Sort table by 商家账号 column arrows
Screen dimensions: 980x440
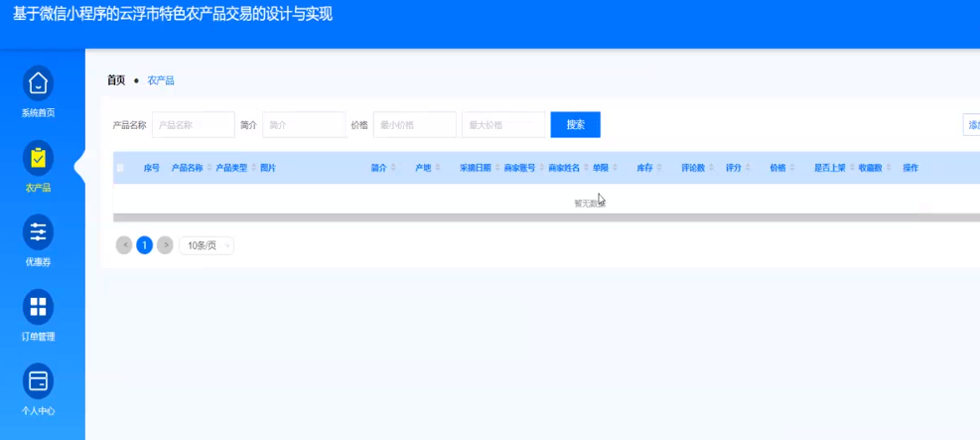pyautogui.click(x=542, y=168)
